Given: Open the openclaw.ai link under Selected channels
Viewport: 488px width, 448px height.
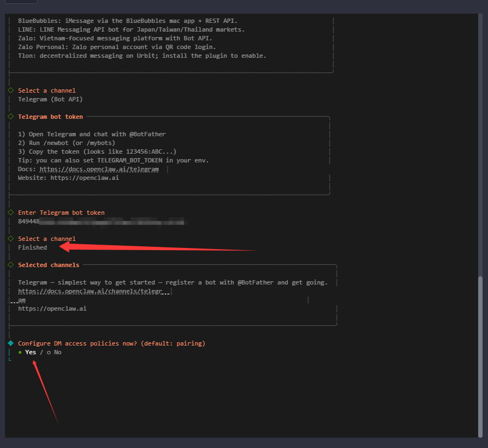Looking at the screenshot, I should coord(52,308).
